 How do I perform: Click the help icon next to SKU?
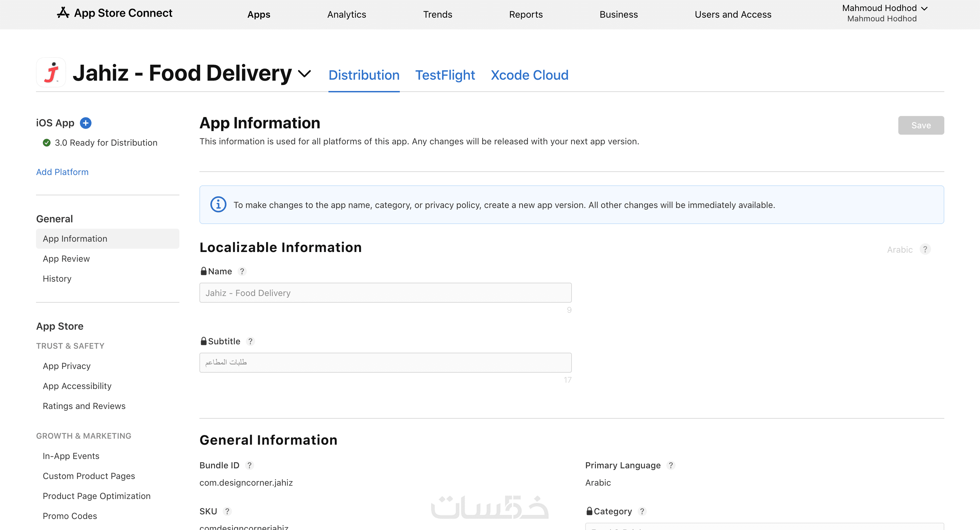[x=227, y=511]
